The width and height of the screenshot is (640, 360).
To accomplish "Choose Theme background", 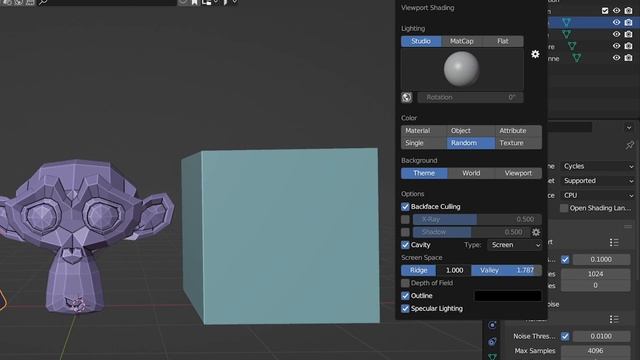I will coord(424,173).
